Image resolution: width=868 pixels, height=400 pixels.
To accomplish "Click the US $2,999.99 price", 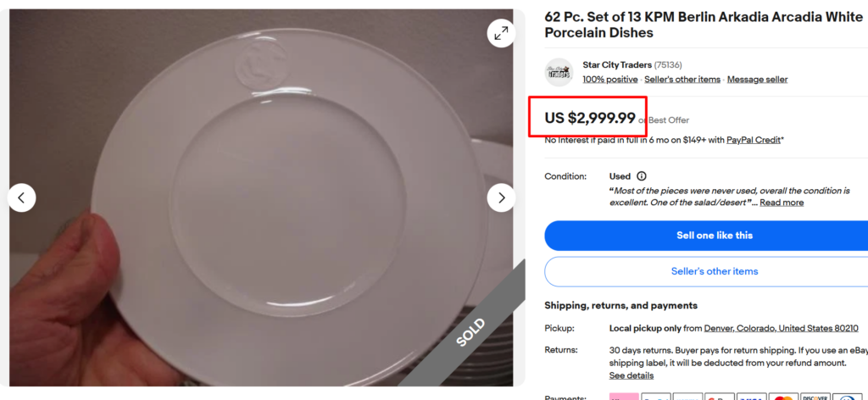I will click(589, 118).
